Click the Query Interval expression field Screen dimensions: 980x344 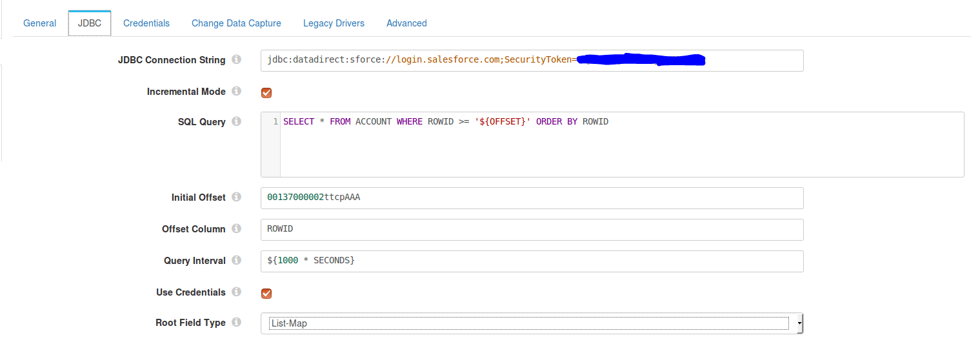point(532,261)
